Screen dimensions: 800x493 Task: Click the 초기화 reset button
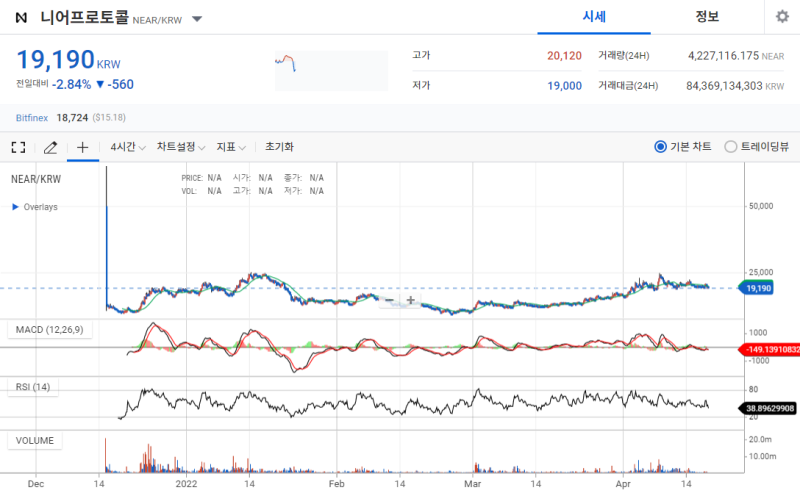tap(279, 147)
